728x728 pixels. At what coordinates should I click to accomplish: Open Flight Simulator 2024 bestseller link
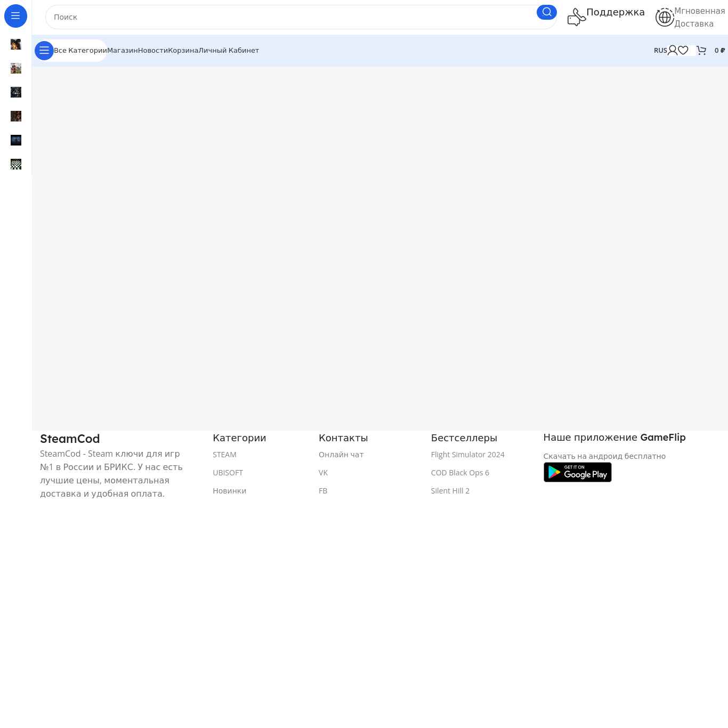click(468, 455)
